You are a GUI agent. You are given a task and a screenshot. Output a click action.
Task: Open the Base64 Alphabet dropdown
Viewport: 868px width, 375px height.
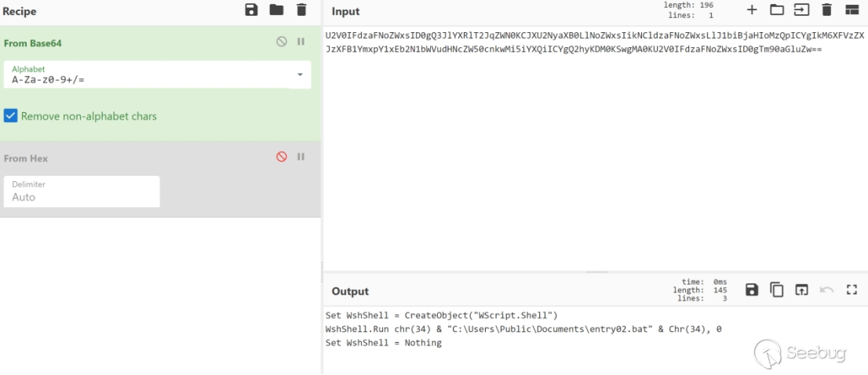coord(300,75)
